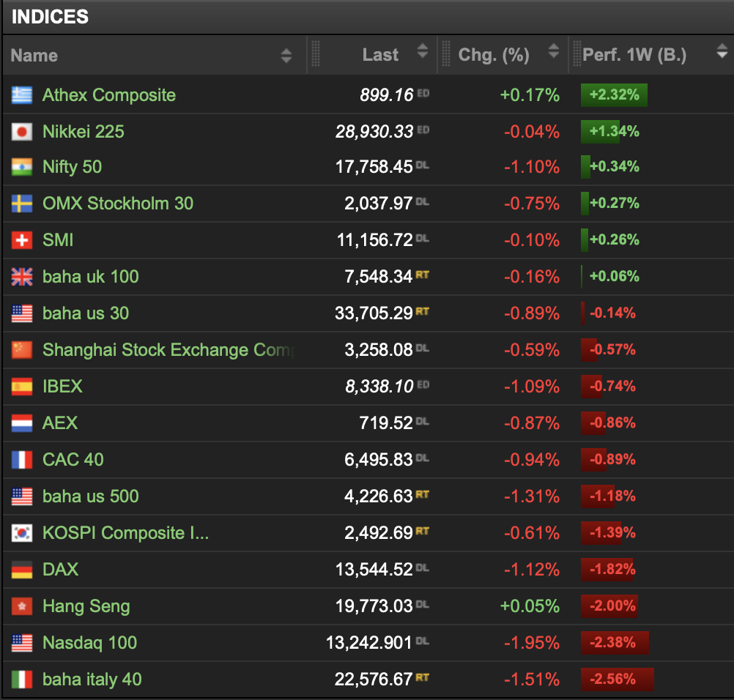Open the Athex Composite index
The width and height of the screenshot is (734, 700).
coord(109,95)
